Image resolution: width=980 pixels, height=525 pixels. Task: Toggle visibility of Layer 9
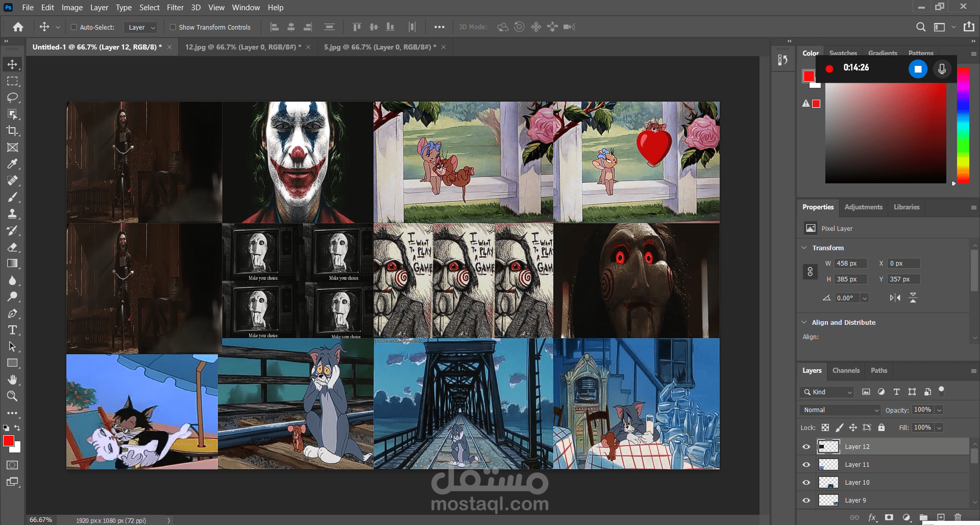[x=806, y=500]
